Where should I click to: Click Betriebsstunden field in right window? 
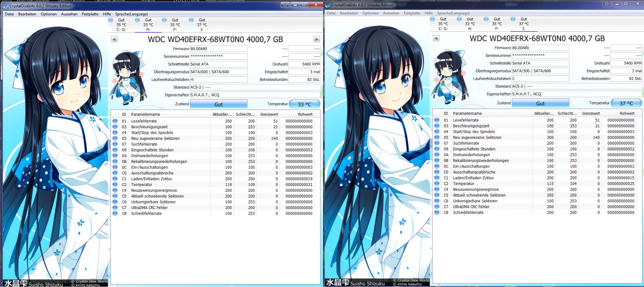coord(626,79)
